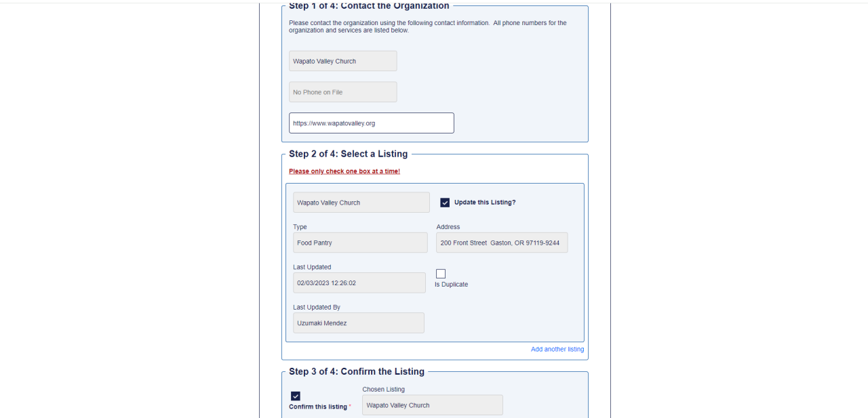Click the Address label
Screen dimensions: 868x418
point(448,227)
